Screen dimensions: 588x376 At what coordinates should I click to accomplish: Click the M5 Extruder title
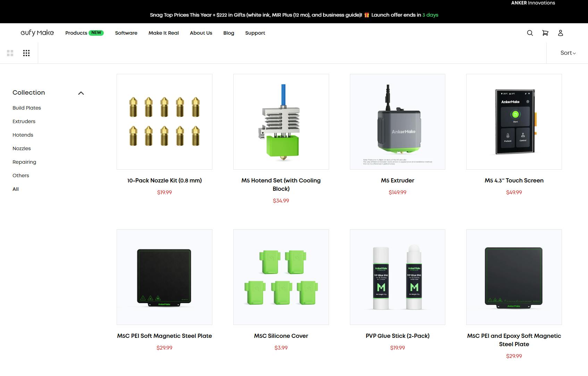(x=397, y=180)
